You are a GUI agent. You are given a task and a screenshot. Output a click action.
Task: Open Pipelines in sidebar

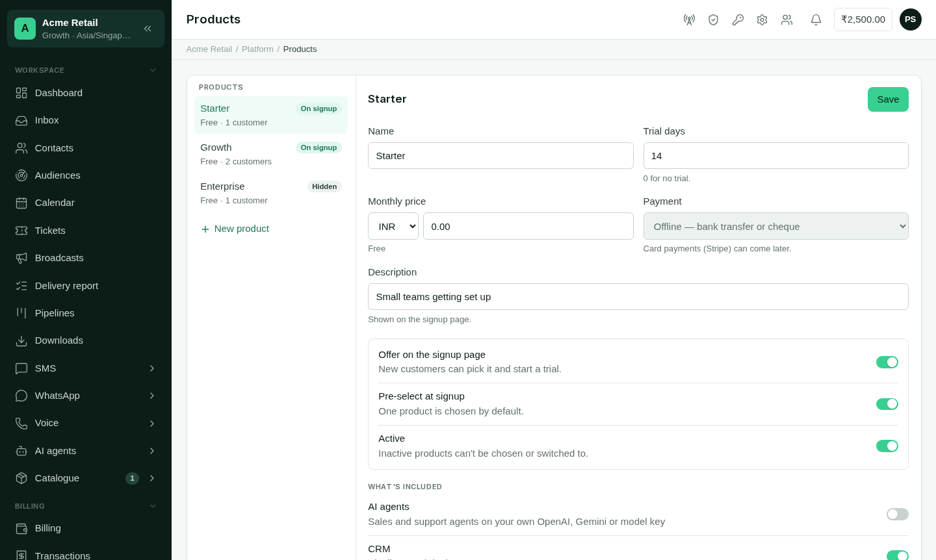(x=86, y=313)
